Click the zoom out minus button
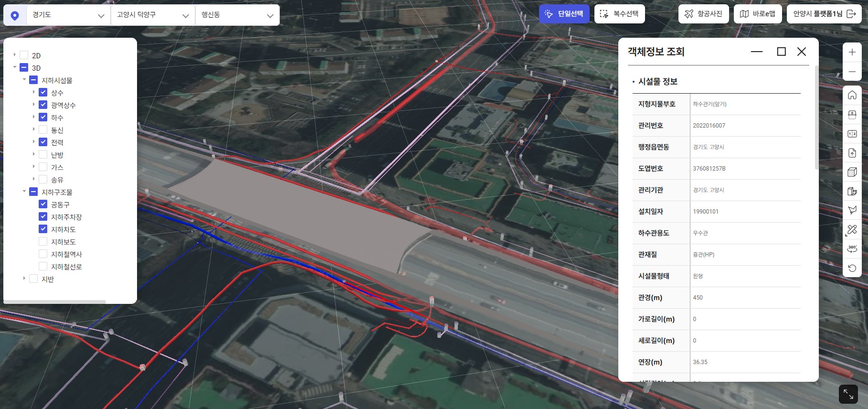868x409 pixels. (x=852, y=72)
